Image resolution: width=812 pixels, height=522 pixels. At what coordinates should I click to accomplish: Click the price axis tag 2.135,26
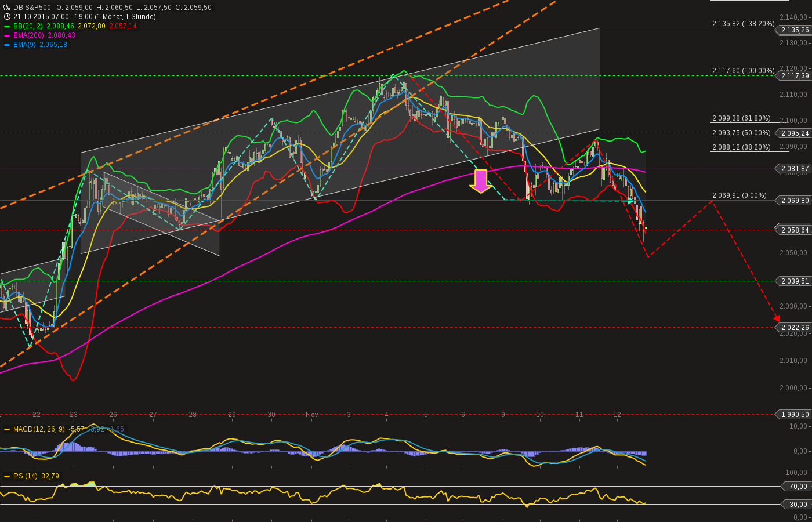click(794, 30)
